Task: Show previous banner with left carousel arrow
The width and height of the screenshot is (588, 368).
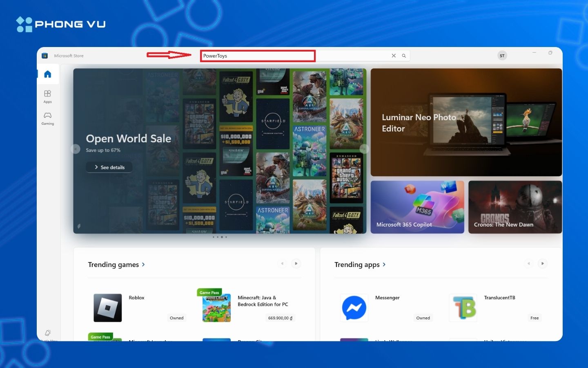Action: pyautogui.click(x=76, y=149)
